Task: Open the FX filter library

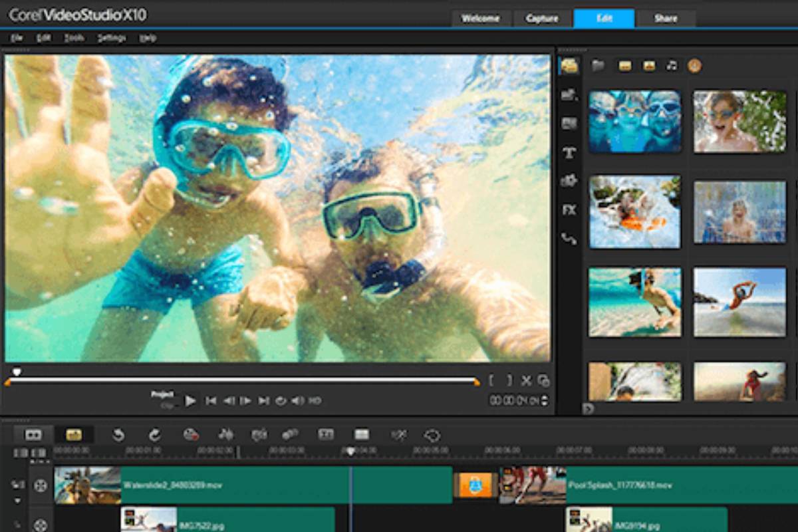Action: [x=569, y=210]
